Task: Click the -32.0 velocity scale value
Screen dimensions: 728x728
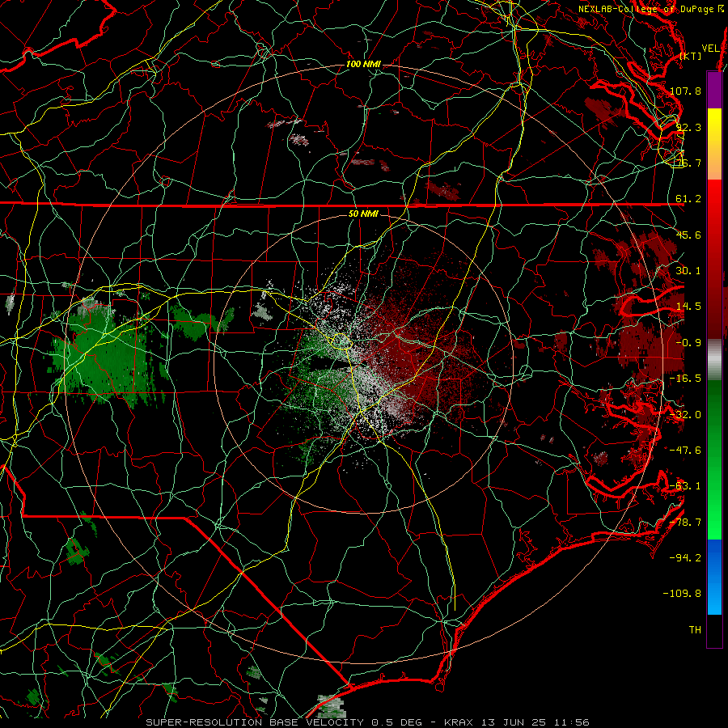Action: point(685,415)
